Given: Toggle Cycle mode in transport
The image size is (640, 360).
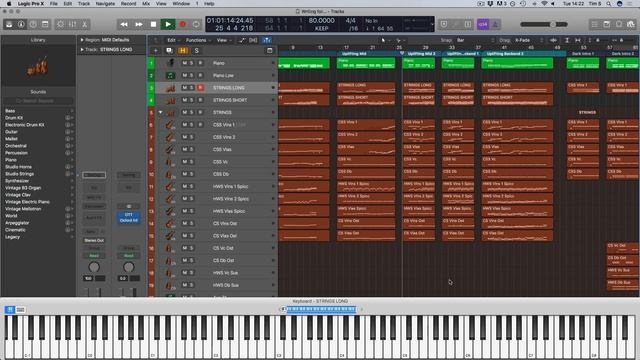Looking at the screenshot, I should (196, 24).
